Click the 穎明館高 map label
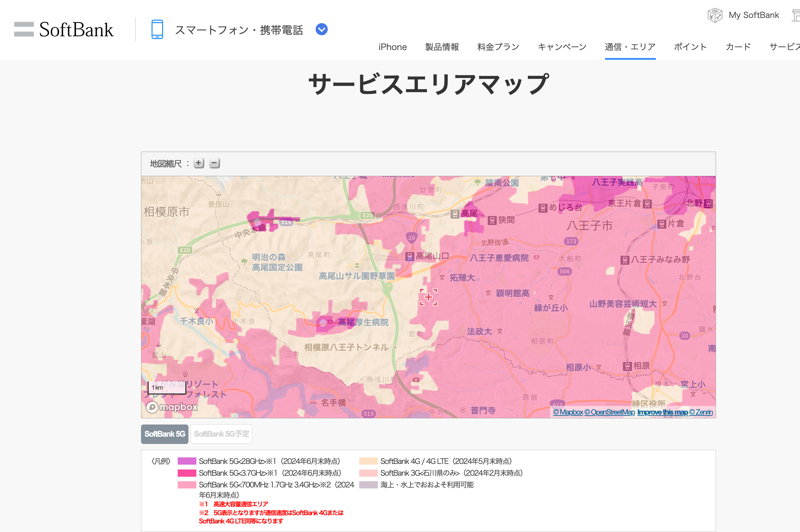 (513, 293)
